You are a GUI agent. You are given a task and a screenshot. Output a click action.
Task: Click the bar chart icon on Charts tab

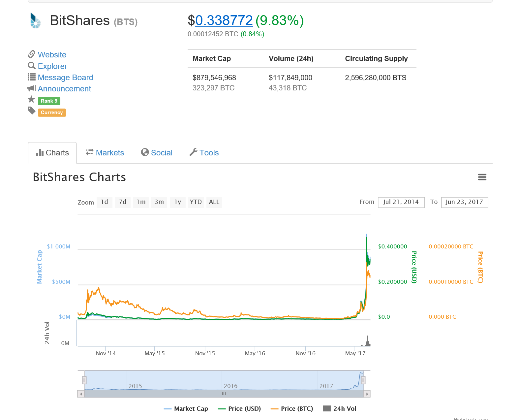point(40,152)
